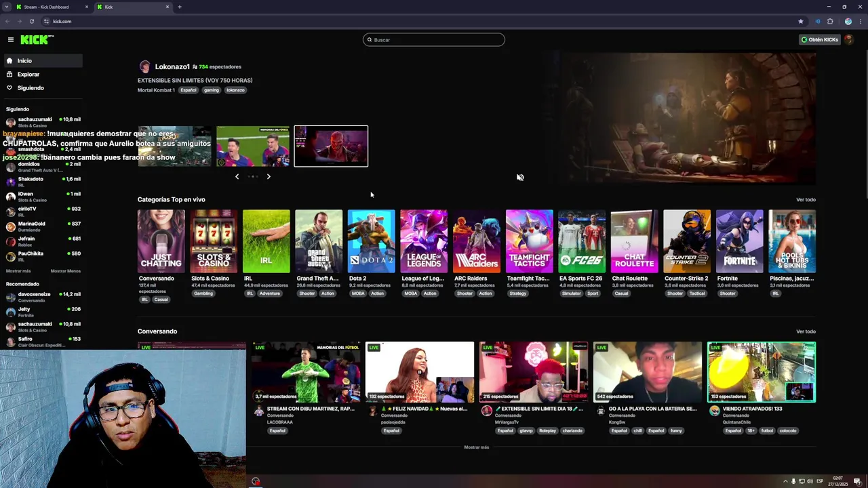868x488 pixels.
Task: Open the ARC Raiders category card
Action: [x=477, y=241]
